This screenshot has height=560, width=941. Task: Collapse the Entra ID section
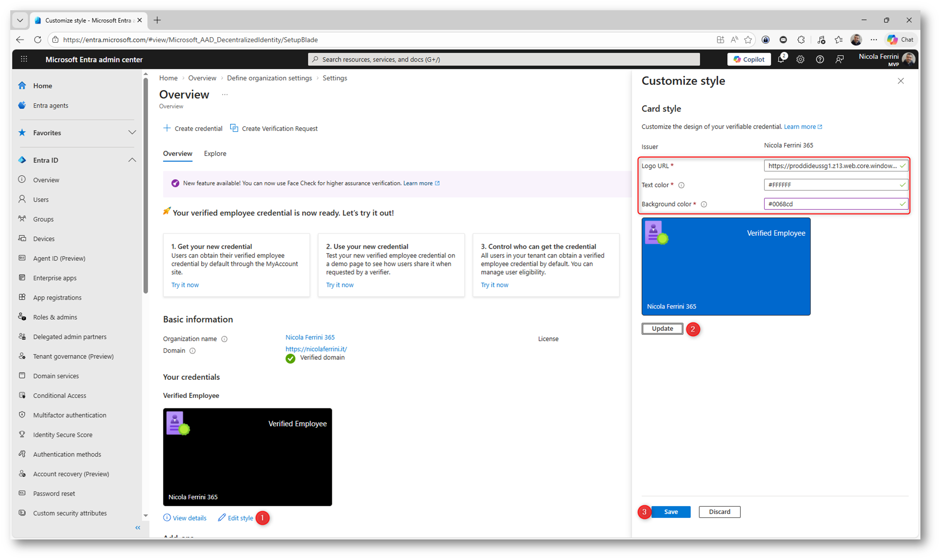click(x=132, y=160)
